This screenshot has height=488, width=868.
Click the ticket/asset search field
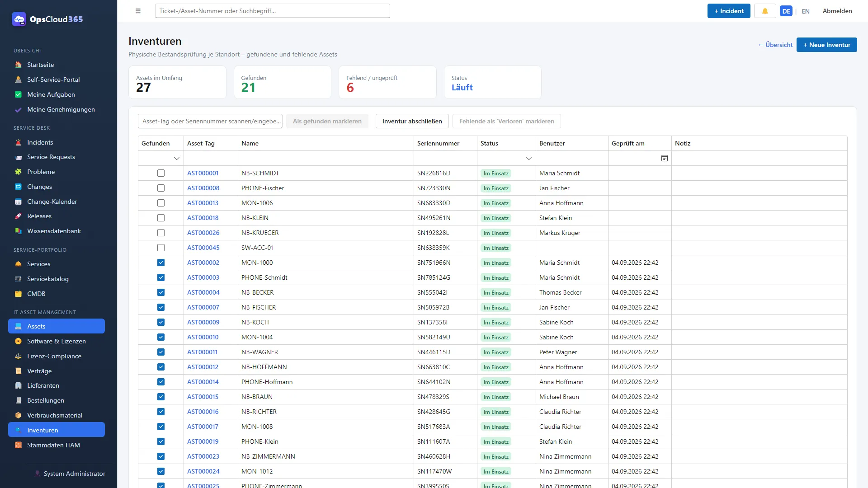click(x=273, y=11)
